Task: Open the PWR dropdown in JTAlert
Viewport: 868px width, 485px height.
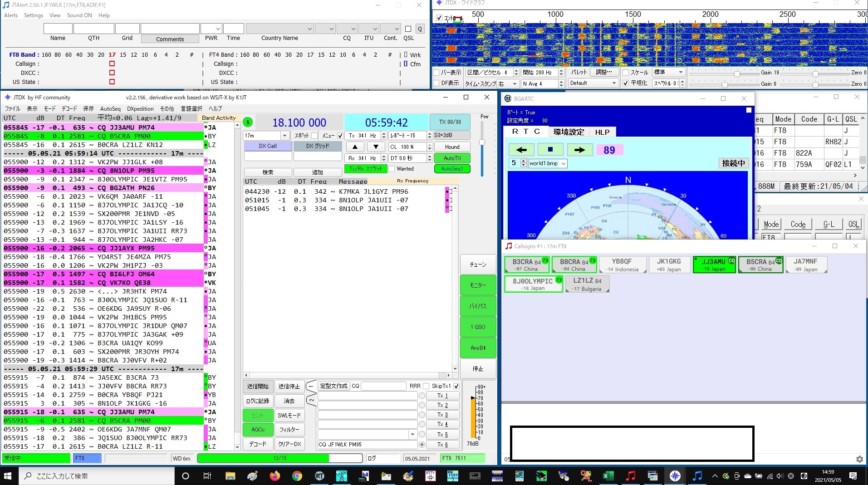Action: 211,29
